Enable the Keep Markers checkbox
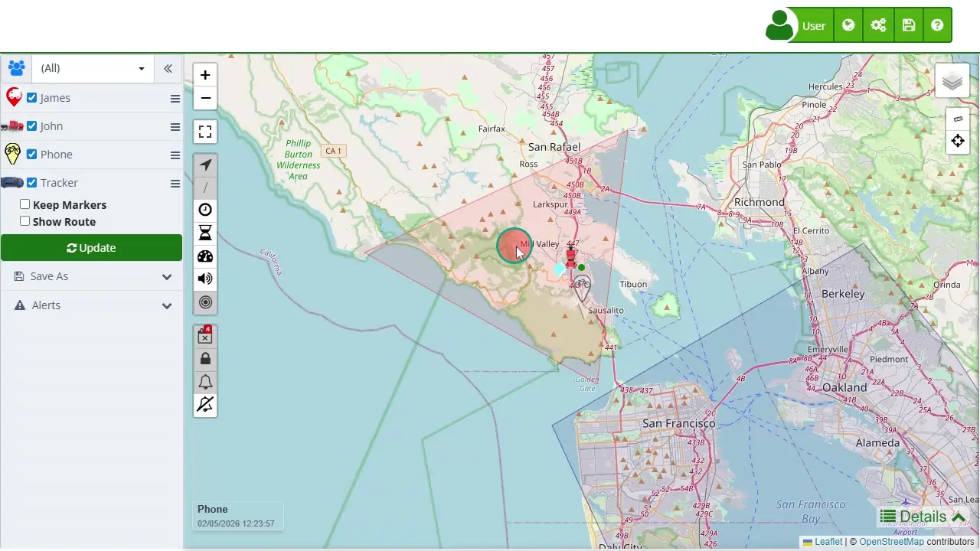980x551 pixels. pyautogui.click(x=25, y=204)
